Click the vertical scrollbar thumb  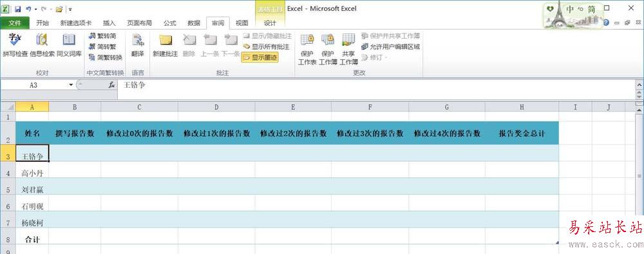[x=639, y=176]
